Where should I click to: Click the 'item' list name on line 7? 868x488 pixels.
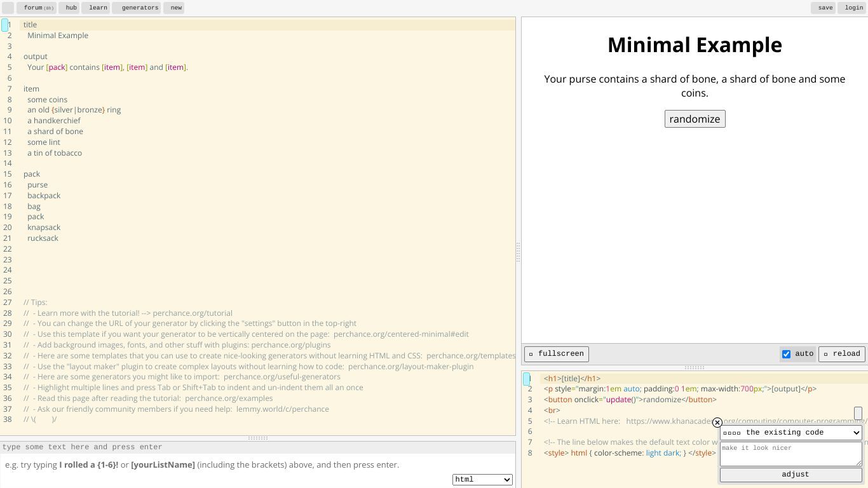(31, 89)
